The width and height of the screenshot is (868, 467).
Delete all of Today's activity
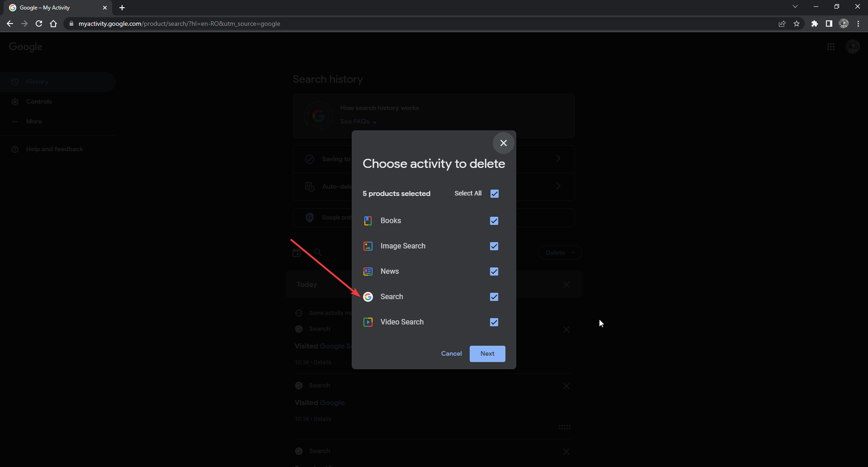566,285
